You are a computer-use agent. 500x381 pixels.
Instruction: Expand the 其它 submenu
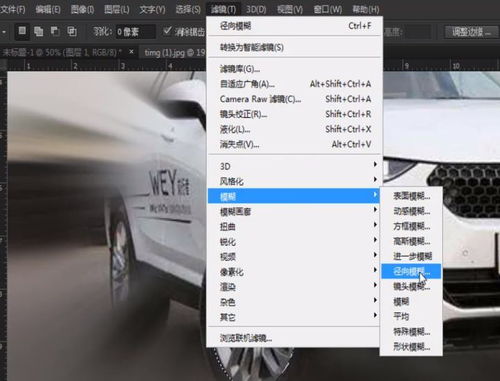click(294, 317)
